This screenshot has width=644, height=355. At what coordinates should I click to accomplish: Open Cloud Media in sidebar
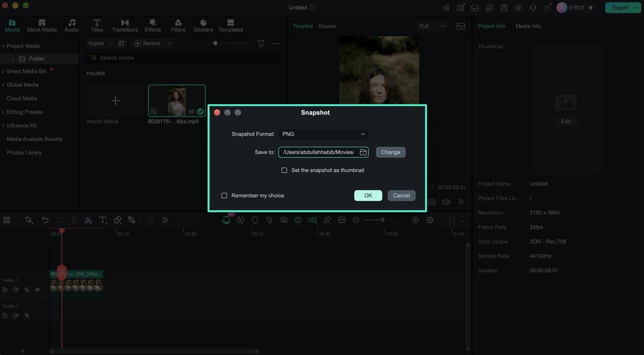pyautogui.click(x=22, y=98)
